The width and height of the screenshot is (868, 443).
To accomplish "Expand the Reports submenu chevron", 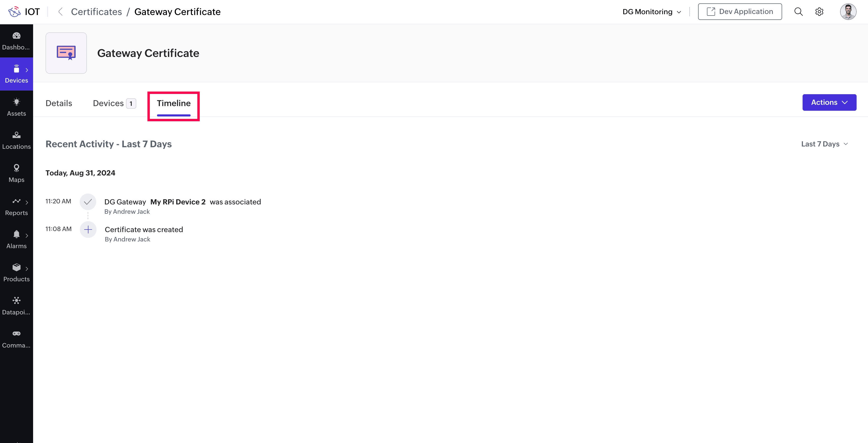I will click(x=27, y=202).
